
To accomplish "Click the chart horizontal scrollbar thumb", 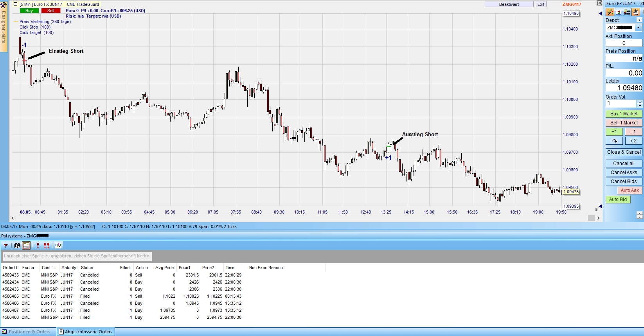I will click(591, 218).
